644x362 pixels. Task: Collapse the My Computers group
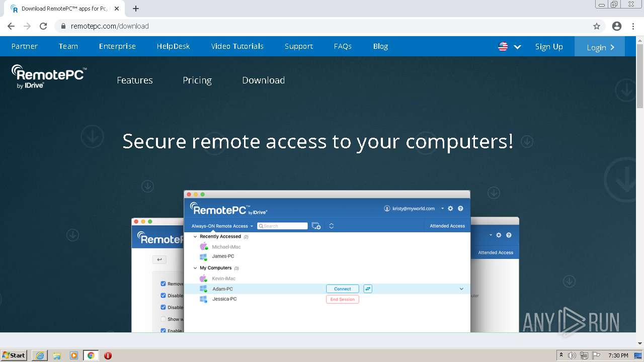(195, 268)
